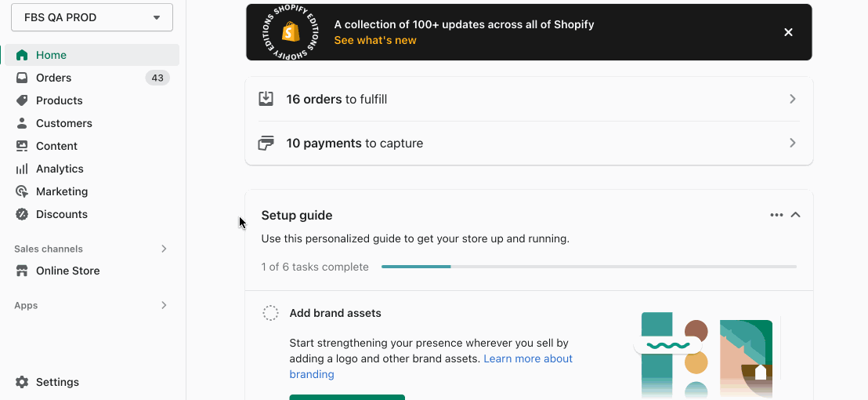Select the Discounts percent badge icon
868x400 pixels.
[x=22, y=214]
